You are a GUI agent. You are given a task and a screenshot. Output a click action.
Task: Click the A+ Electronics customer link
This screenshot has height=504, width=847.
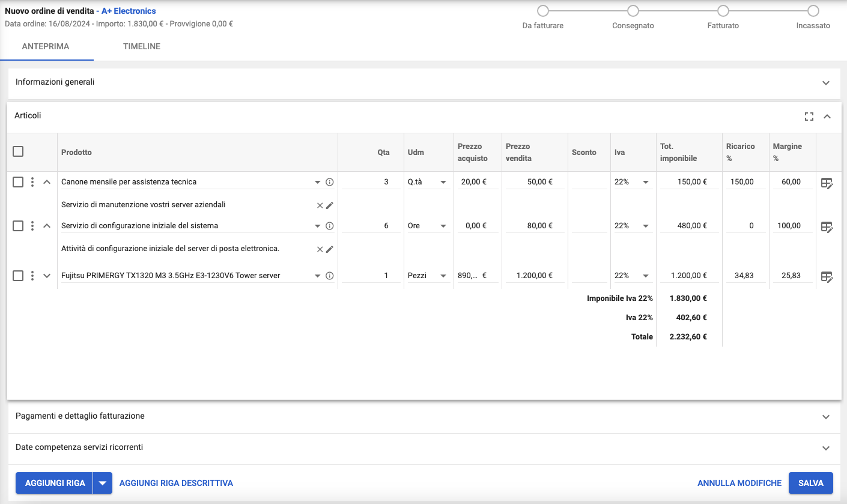tap(129, 11)
